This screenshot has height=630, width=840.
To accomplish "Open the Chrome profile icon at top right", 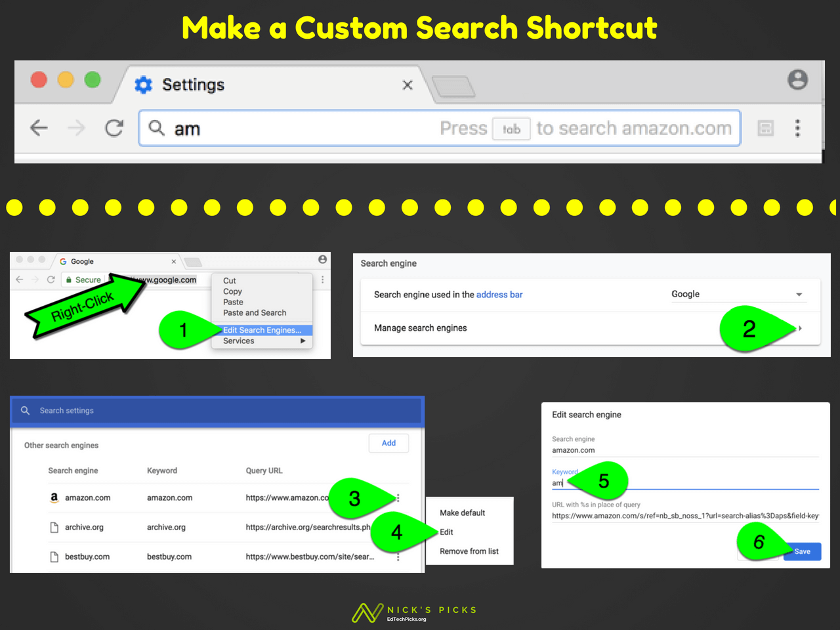I will click(x=797, y=79).
